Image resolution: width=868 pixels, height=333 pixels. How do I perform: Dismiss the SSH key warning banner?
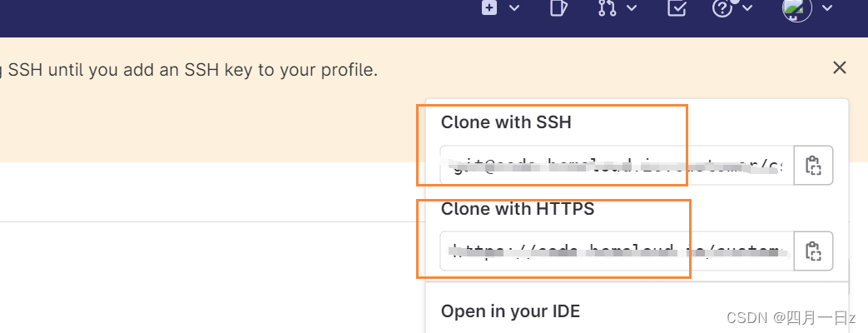coord(840,67)
